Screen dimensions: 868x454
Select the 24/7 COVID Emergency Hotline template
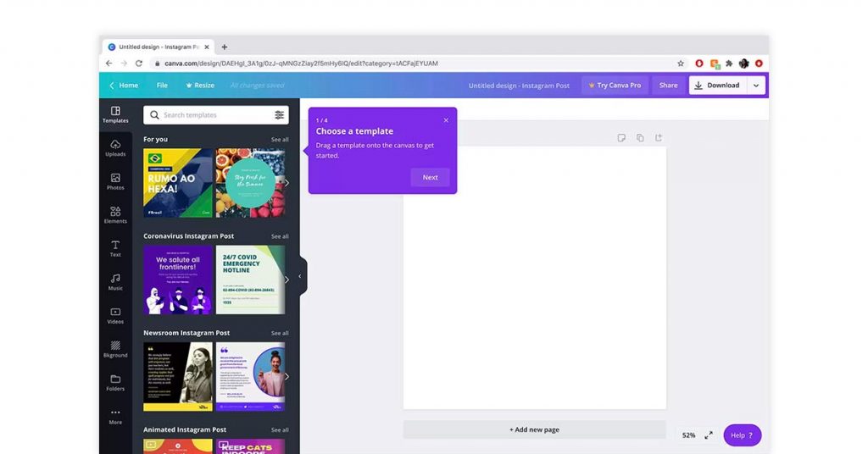click(x=250, y=280)
